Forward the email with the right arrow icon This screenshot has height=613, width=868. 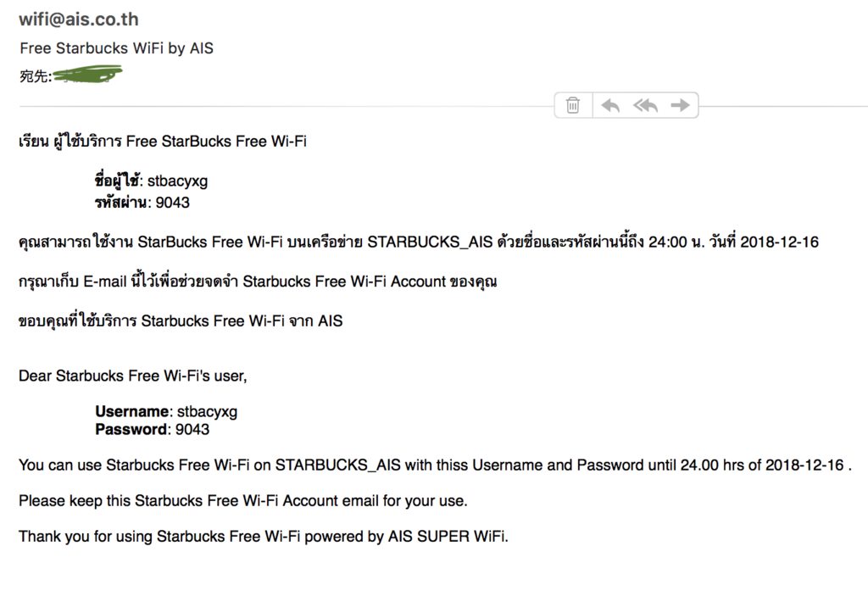pos(681,105)
